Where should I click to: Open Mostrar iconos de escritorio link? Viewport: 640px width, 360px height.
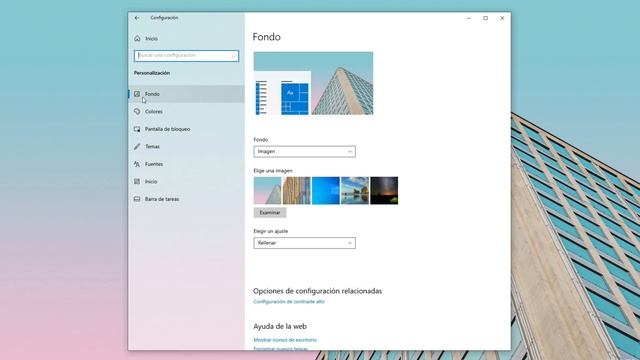285,340
